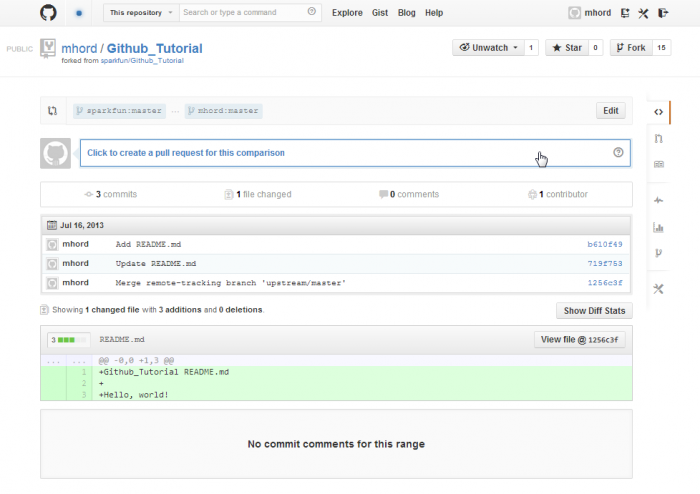Image resolution: width=700 pixels, height=494 pixels.
Task: Select the sparkfun:master base branch label
Action: (120, 111)
